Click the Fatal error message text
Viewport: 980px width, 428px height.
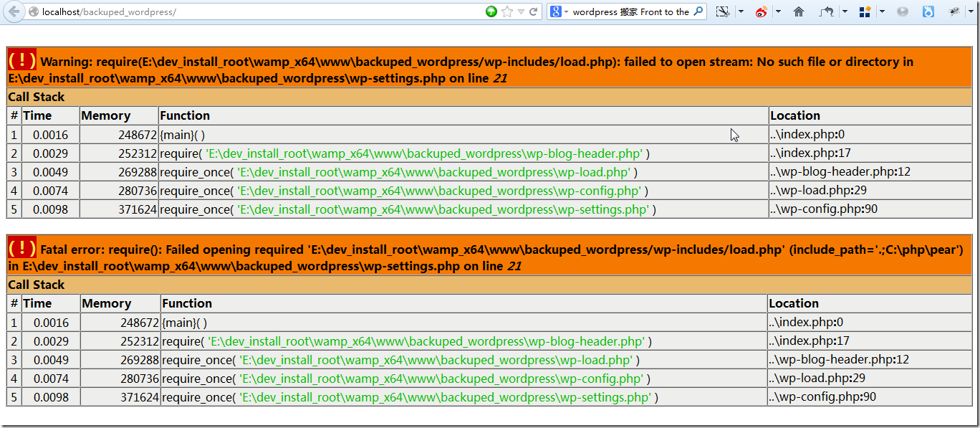[485, 257]
